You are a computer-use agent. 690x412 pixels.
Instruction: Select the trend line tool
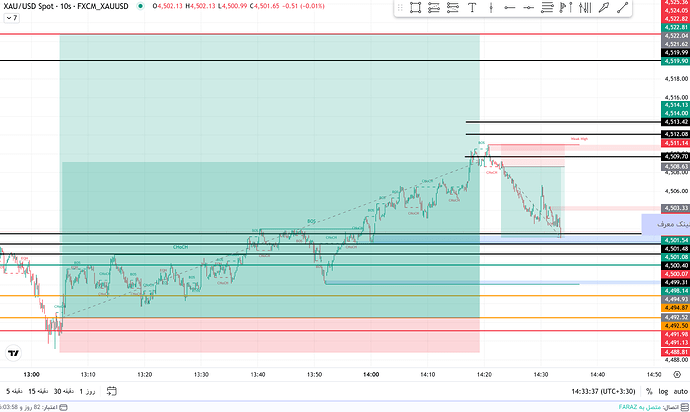[x=622, y=7]
